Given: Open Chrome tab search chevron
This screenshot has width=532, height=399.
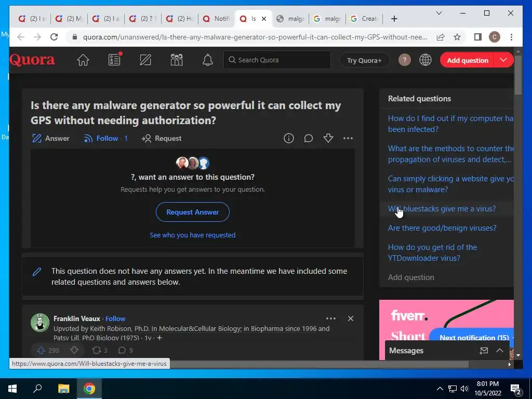Looking at the screenshot, I should click(x=438, y=13).
